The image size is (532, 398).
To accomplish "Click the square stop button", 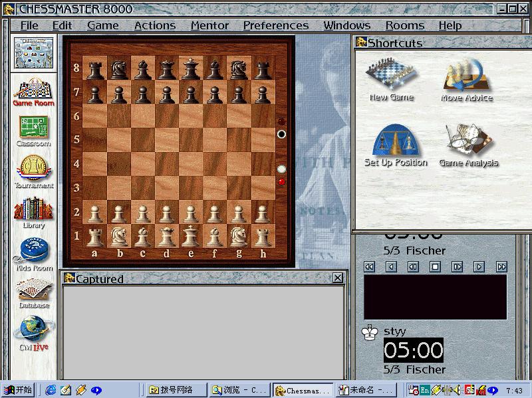I will (436, 267).
